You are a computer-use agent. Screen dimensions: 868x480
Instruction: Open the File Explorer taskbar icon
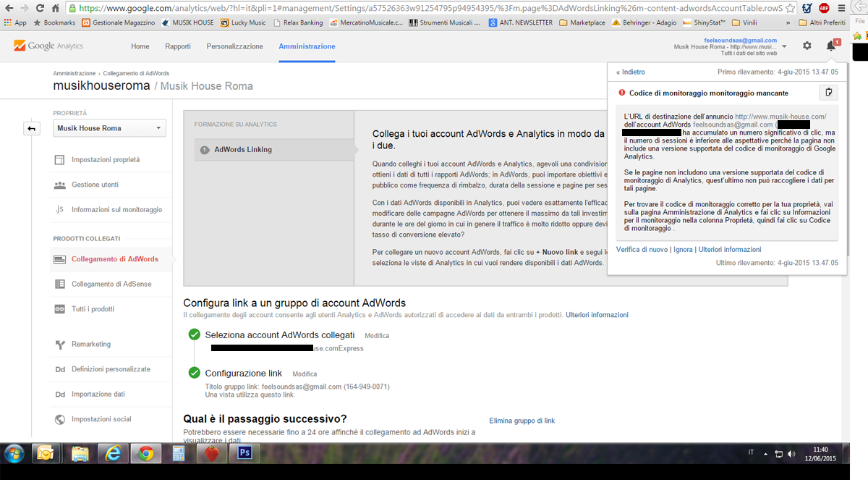tap(80, 454)
